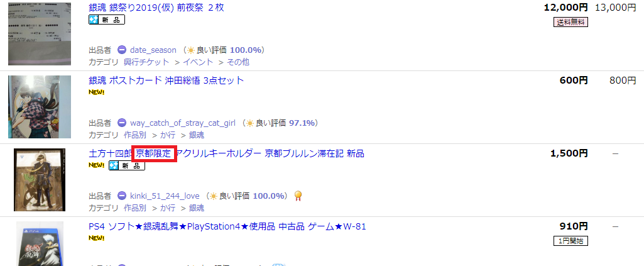Click the purple seller icon beside date_season
The height and width of the screenshot is (266, 644).
tap(121, 50)
